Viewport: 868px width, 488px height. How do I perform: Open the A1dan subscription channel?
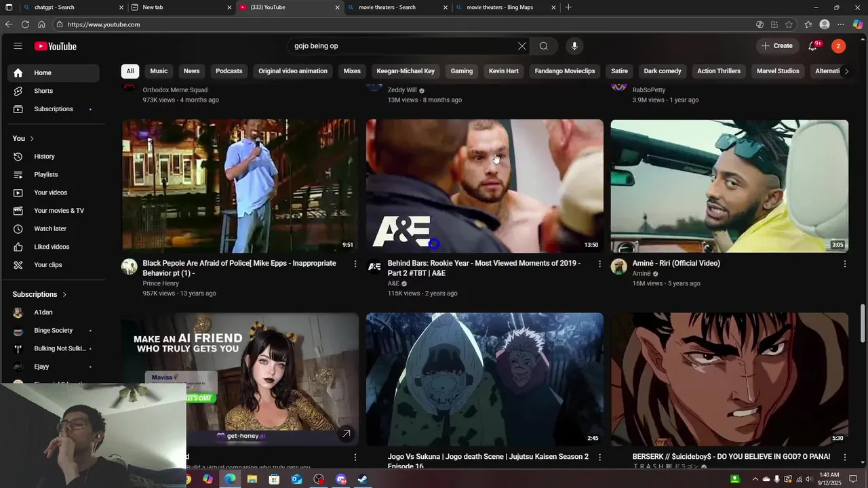tap(54, 312)
